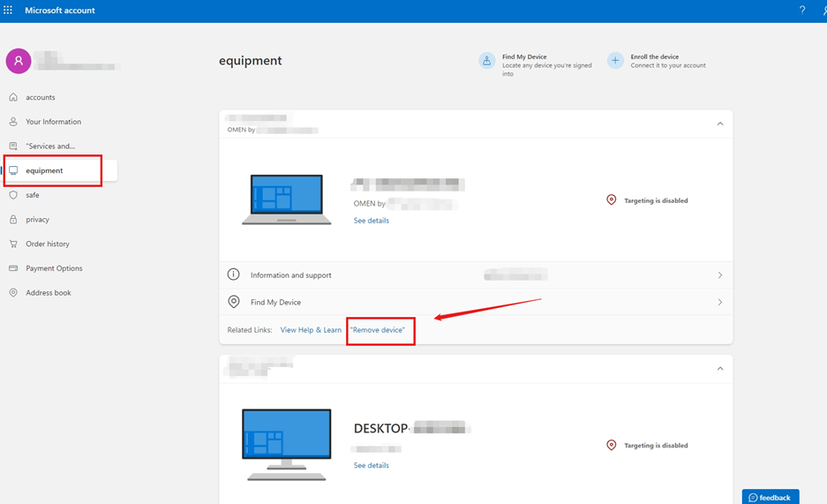Image resolution: width=827 pixels, height=504 pixels.
Task: Click the safe shield icon
Action: (x=13, y=195)
